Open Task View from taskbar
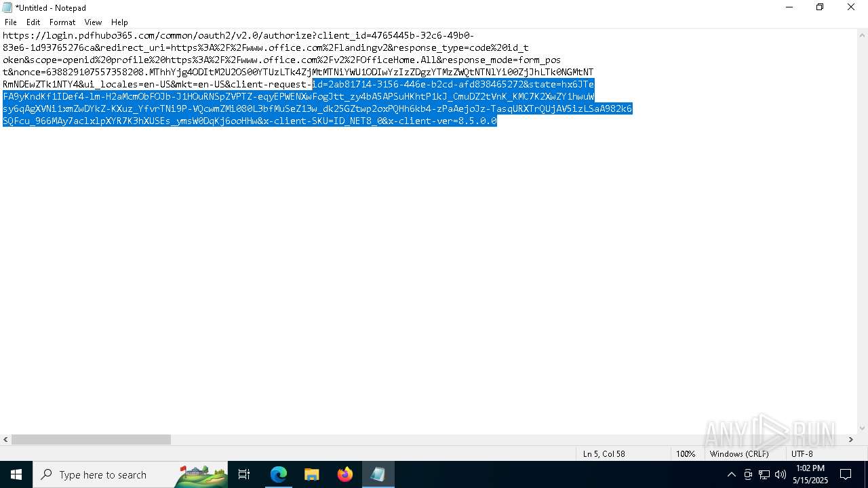This screenshot has width=868, height=488. [244, 474]
